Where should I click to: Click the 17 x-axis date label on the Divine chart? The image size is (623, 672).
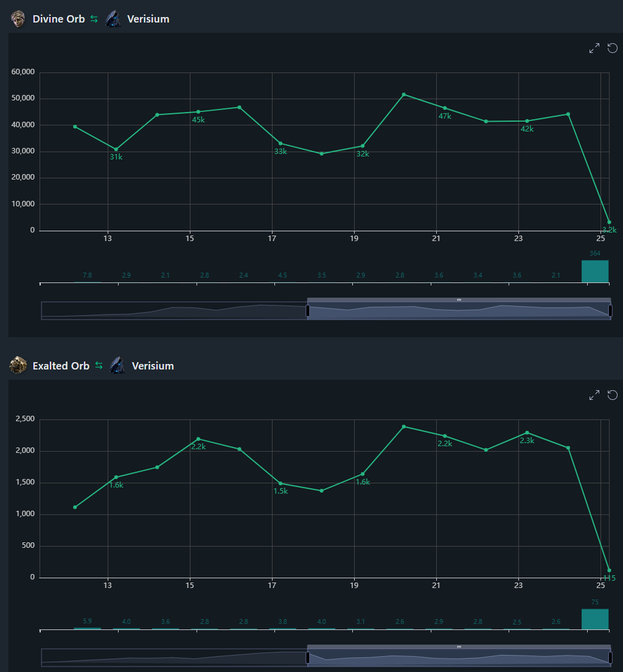(x=272, y=238)
